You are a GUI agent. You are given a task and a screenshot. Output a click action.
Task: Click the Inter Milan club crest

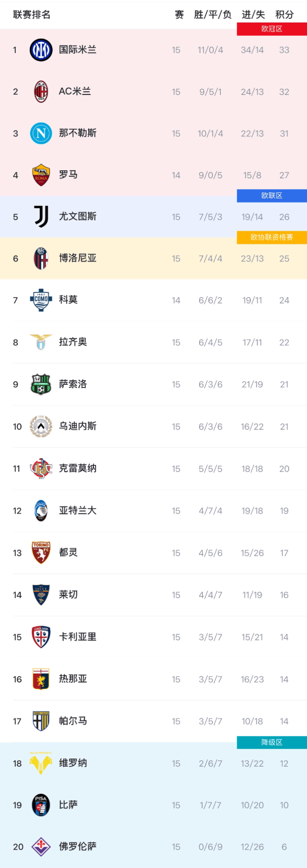pyautogui.click(x=41, y=50)
